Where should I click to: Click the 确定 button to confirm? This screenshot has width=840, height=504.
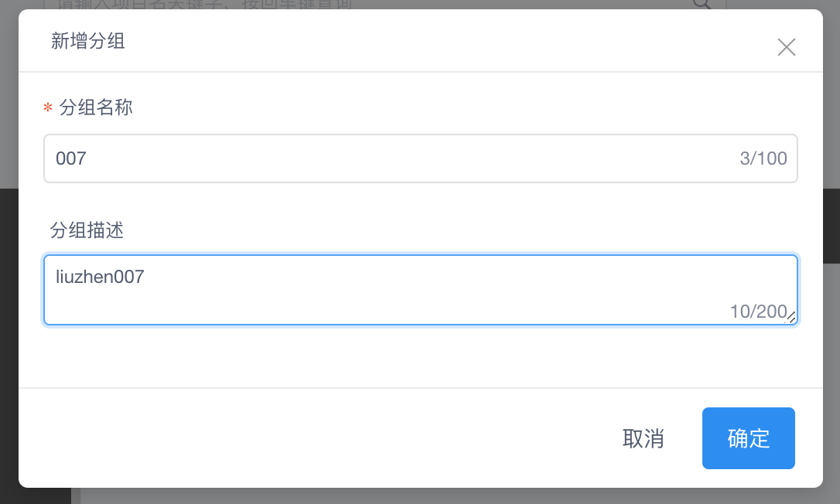(748, 438)
